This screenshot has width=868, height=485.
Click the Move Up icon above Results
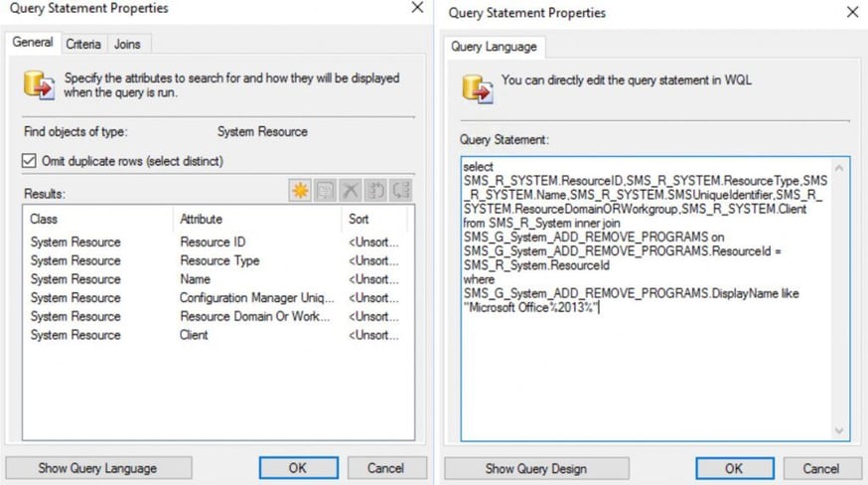coord(376,191)
